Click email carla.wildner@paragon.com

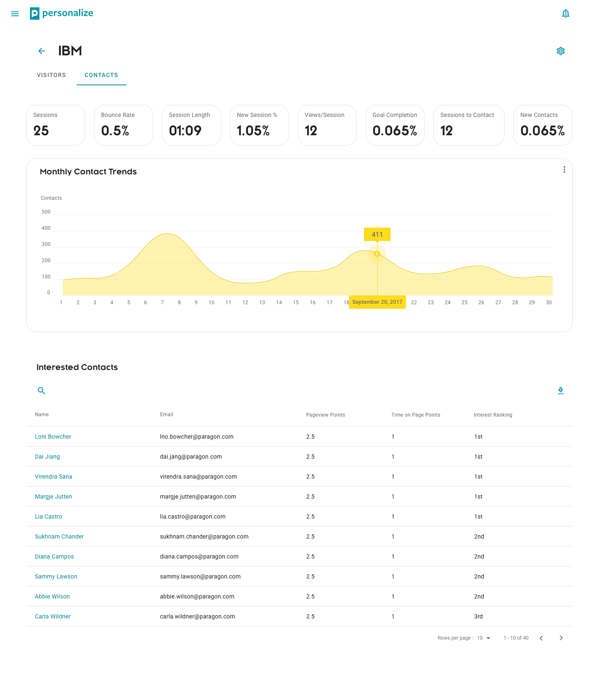tap(198, 616)
